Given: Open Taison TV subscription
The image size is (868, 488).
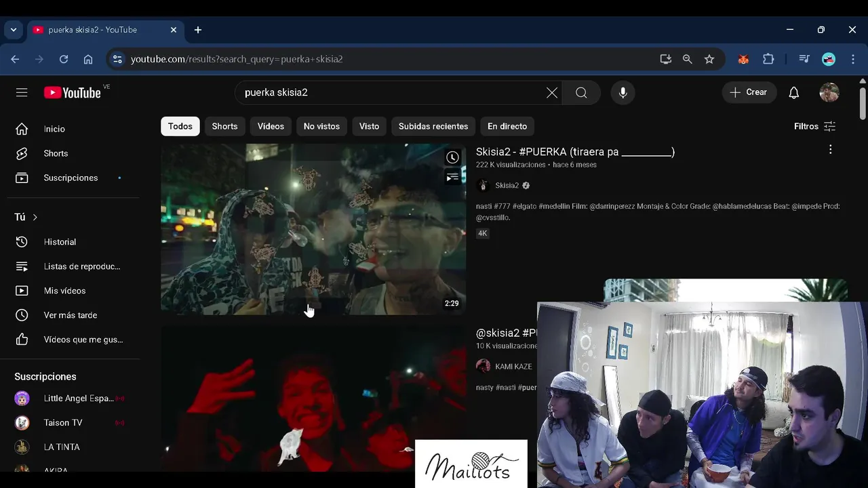Looking at the screenshot, I should tap(73, 423).
